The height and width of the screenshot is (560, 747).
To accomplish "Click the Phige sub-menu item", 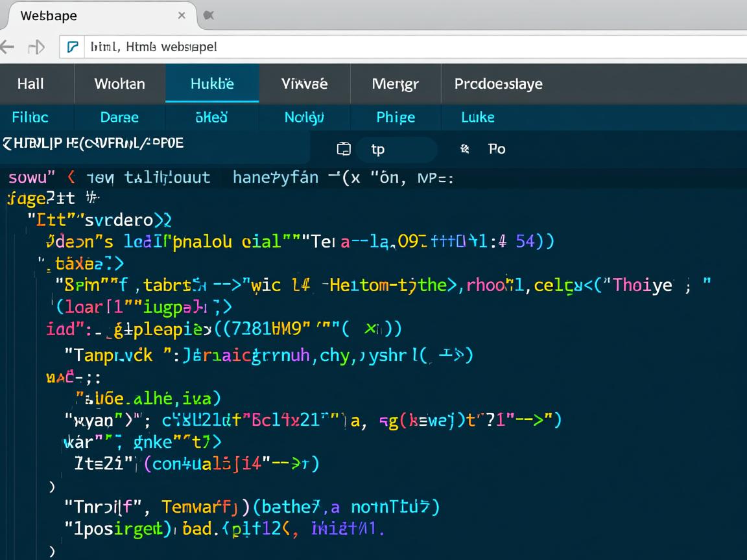I will click(396, 117).
